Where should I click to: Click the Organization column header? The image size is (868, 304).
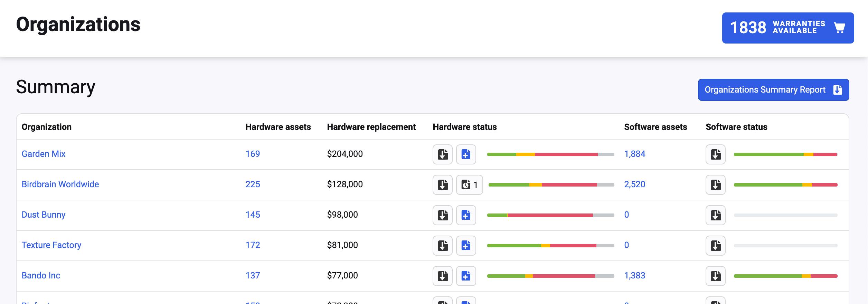coord(47,127)
